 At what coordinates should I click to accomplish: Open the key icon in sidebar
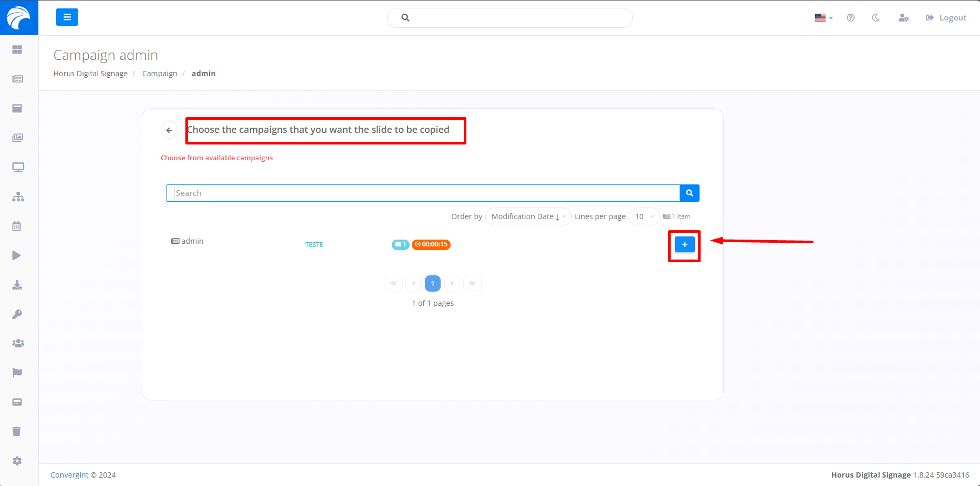17,314
